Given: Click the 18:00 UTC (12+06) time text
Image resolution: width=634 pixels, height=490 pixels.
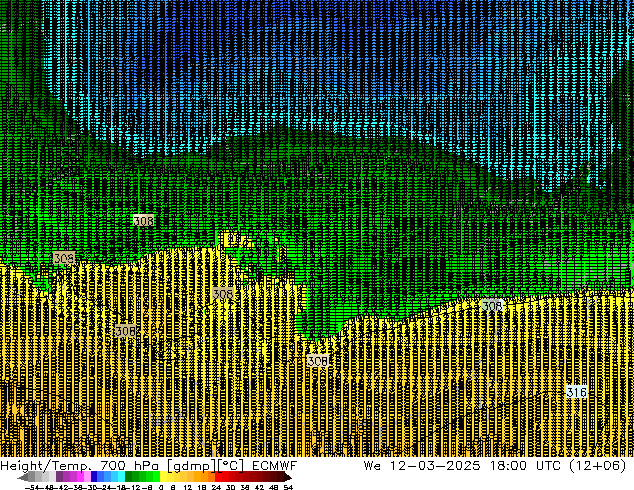Looking at the screenshot, I should pos(558,466).
